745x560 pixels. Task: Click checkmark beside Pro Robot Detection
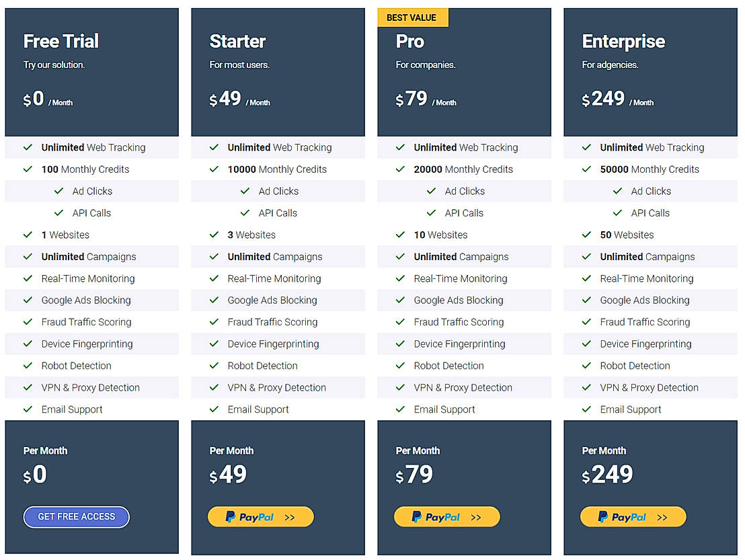pyautogui.click(x=401, y=366)
